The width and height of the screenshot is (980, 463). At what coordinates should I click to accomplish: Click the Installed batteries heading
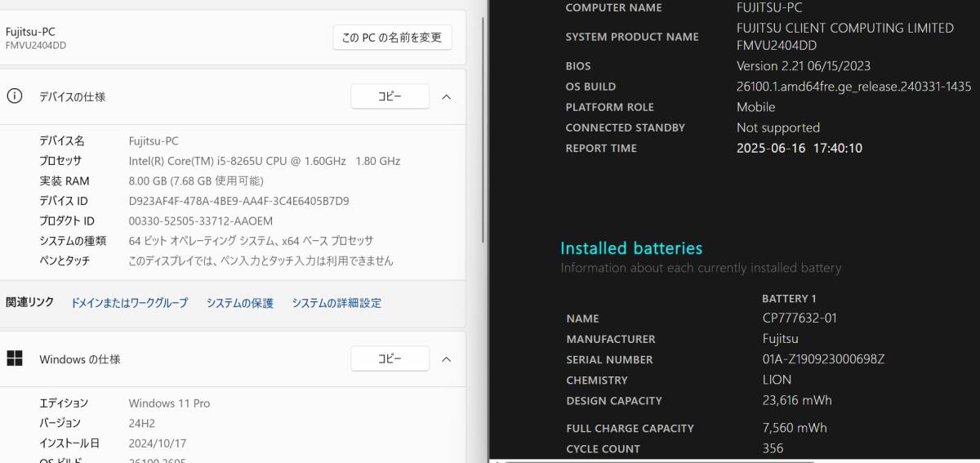point(631,248)
